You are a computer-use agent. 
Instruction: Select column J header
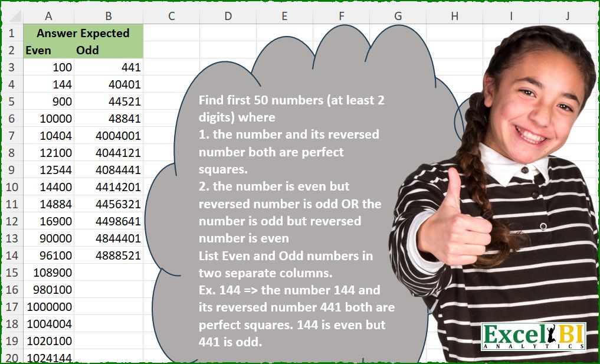click(x=568, y=16)
